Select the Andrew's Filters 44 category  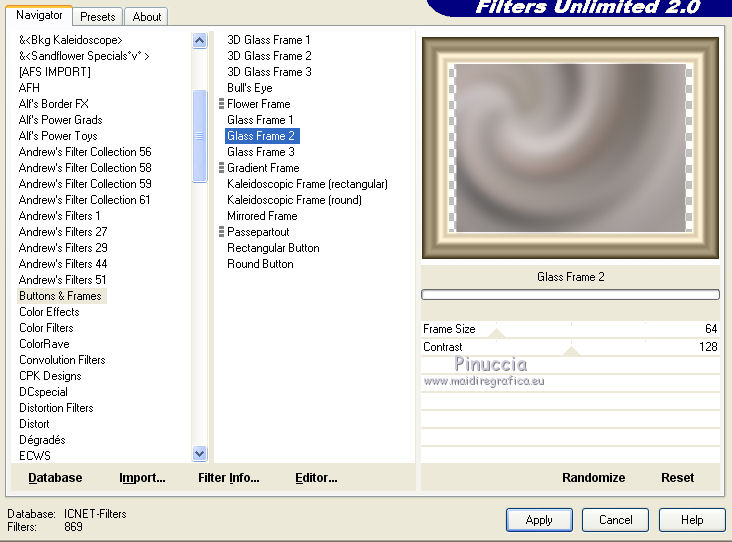(x=63, y=264)
